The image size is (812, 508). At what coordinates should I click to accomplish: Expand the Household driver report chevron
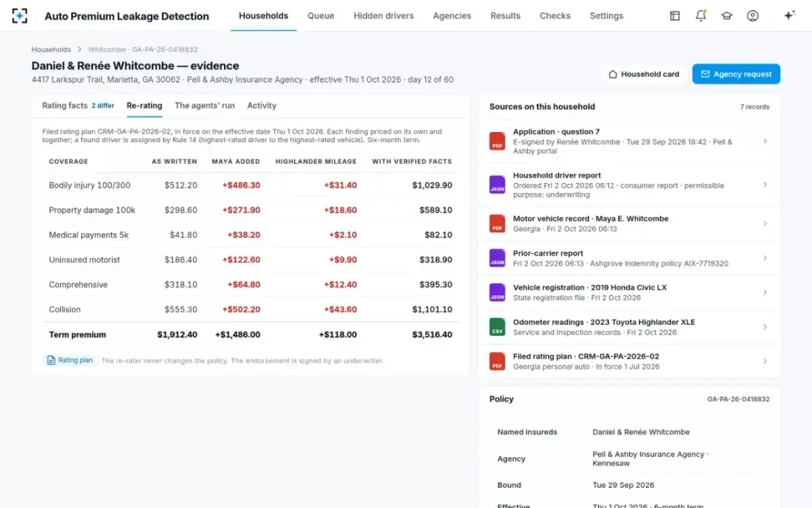[765, 185]
